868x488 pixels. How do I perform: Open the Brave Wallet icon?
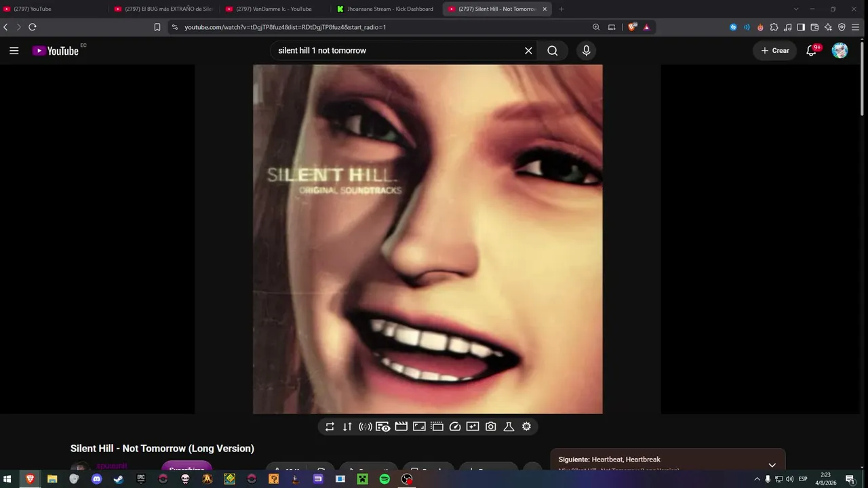[x=814, y=27]
